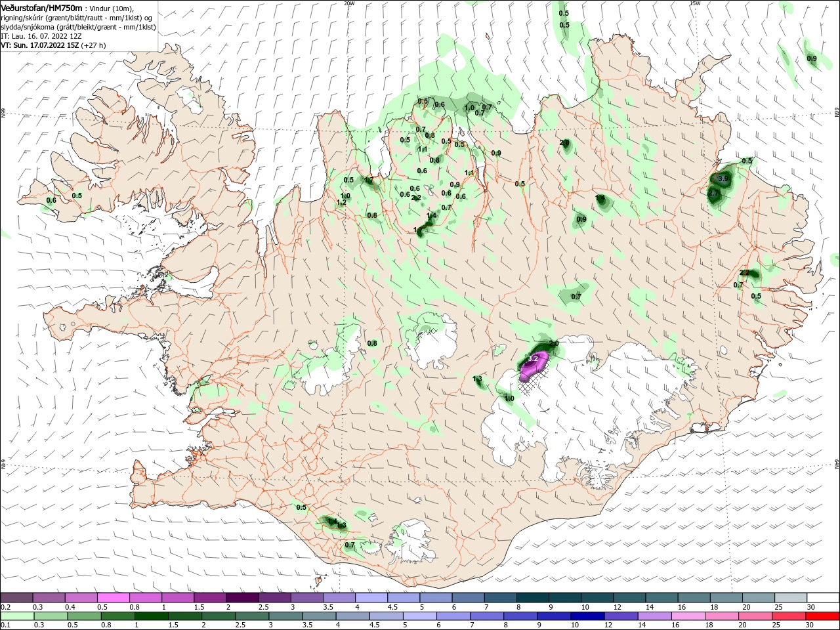Select the 15W longitude label
The image size is (840, 630).
pos(695,3)
